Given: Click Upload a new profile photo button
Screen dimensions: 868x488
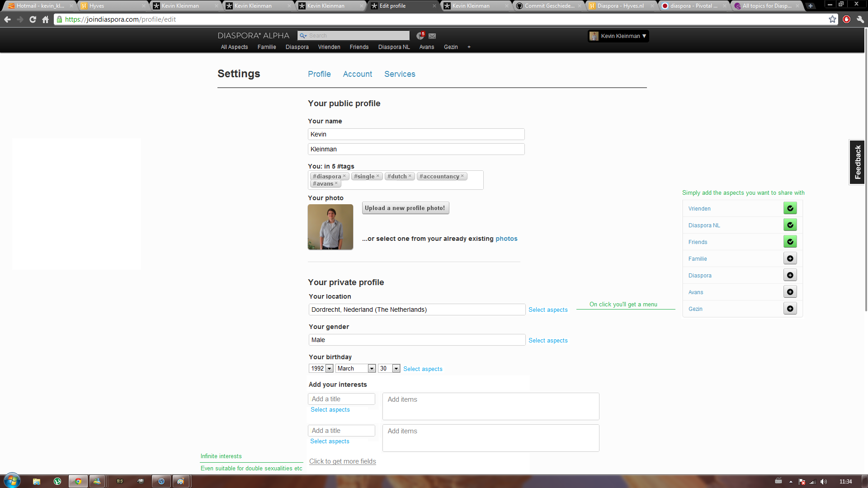Looking at the screenshot, I should pyautogui.click(x=405, y=208).
